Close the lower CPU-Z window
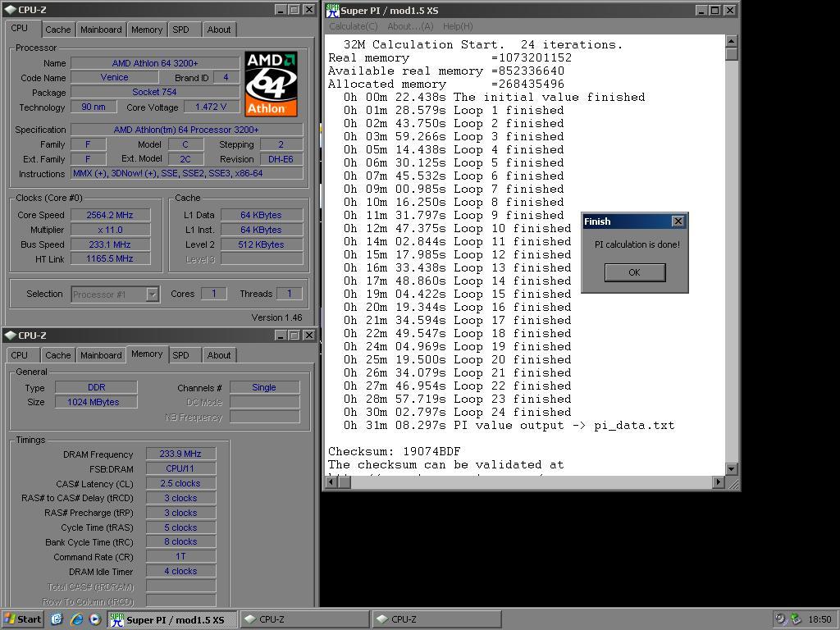Screen dimensions: 840x630 pyautogui.click(x=309, y=335)
